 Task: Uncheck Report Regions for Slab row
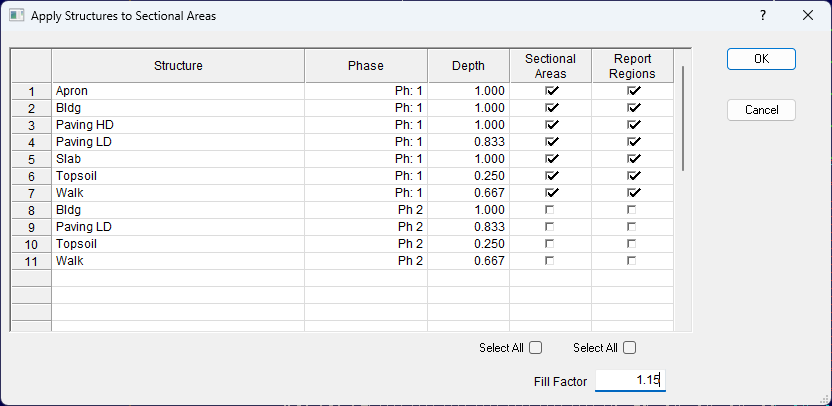pos(633,159)
